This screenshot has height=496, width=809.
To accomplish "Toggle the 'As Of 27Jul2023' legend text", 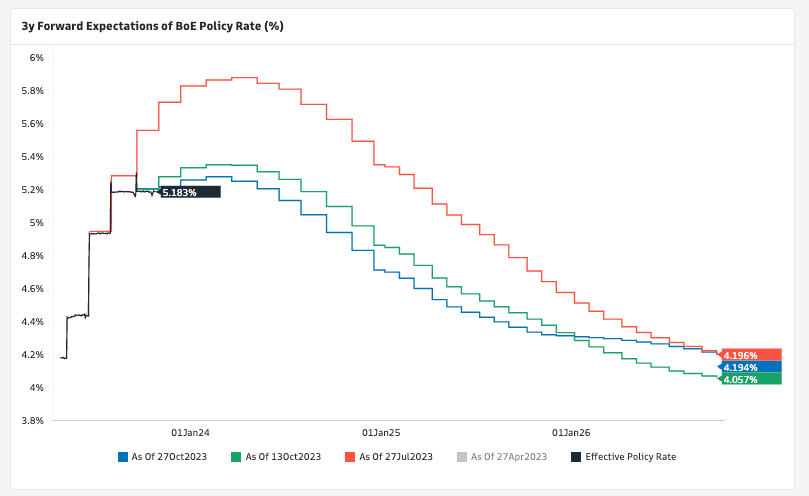I will click(394, 457).
